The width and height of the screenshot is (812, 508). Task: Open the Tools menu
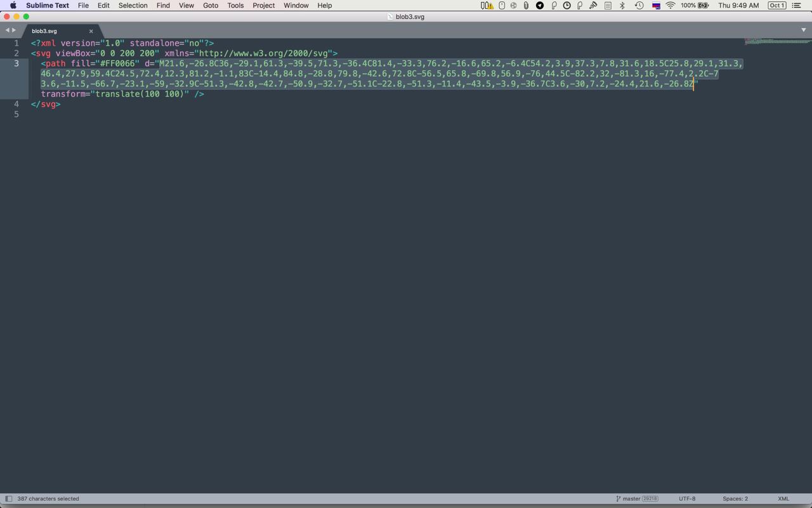point(235,5)
